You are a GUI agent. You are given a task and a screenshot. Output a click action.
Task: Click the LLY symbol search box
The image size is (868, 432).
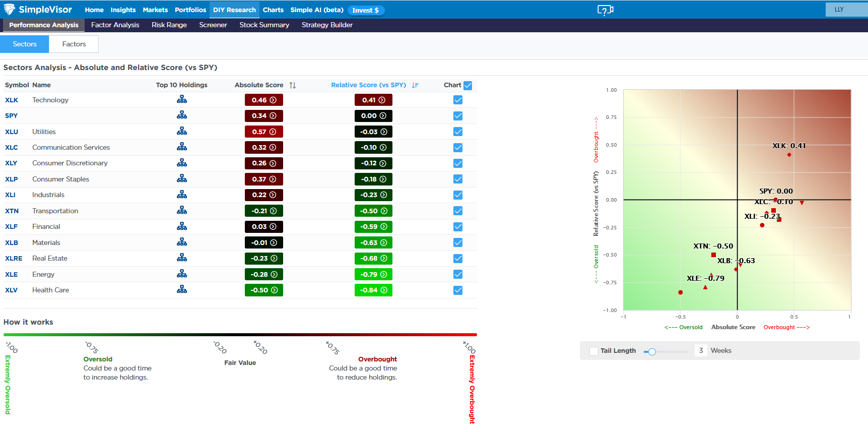coord(846,10)
